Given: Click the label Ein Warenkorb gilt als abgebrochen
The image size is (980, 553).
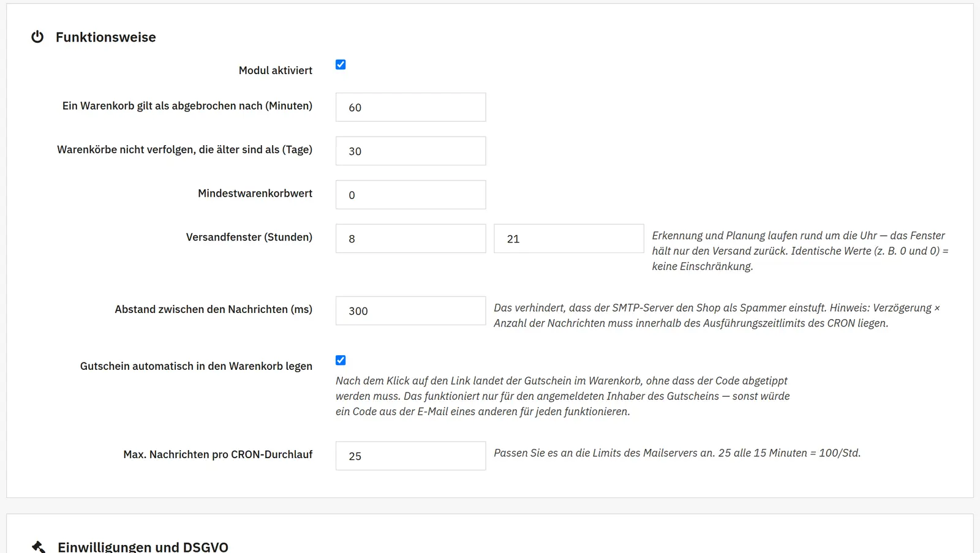Looking at the screenshot, I should (187, 106).
